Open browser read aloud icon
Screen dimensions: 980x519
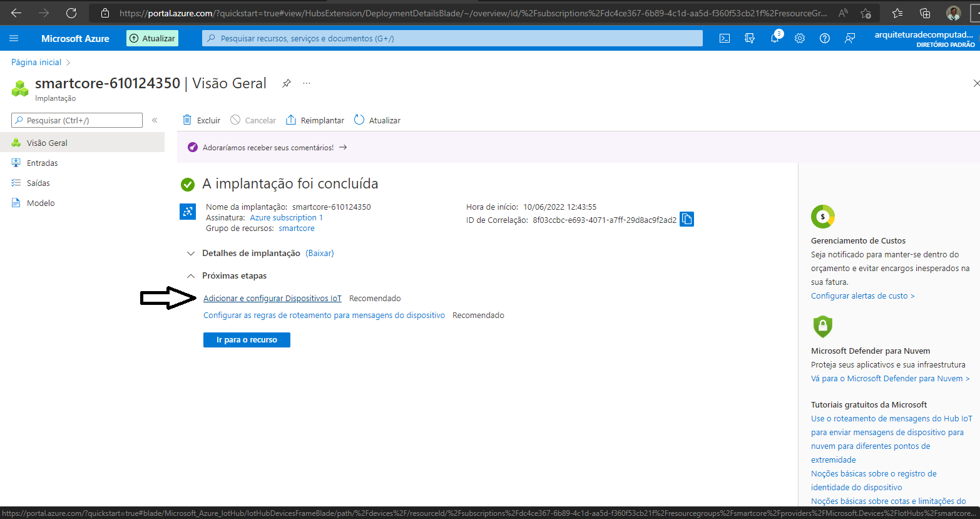pyautogui.click(x=844, y=13)
